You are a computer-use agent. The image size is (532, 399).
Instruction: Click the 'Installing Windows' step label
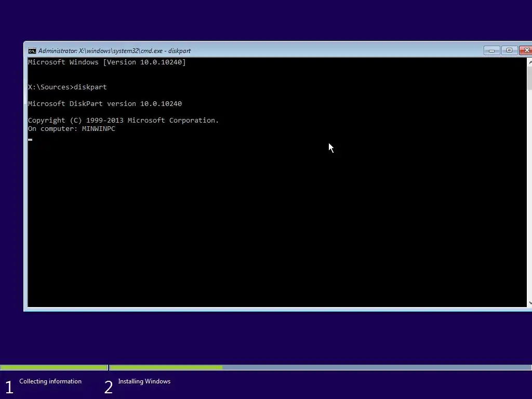[x=144, y=381]
